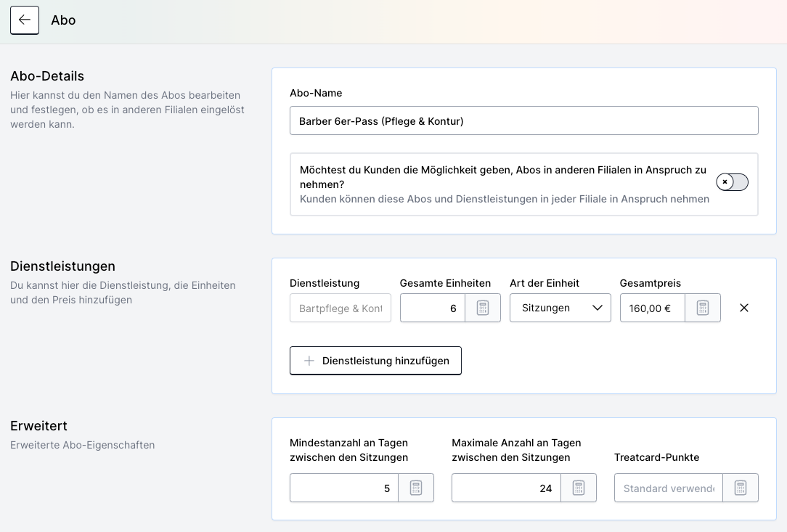Enable redeeming Abos in other Filialen
787x532 pixels.
731,182
